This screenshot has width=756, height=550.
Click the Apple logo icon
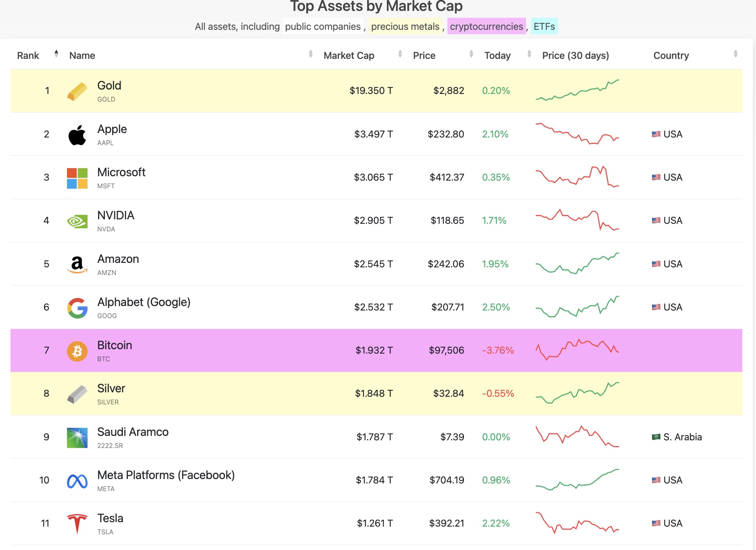click(x=77, y=135)
